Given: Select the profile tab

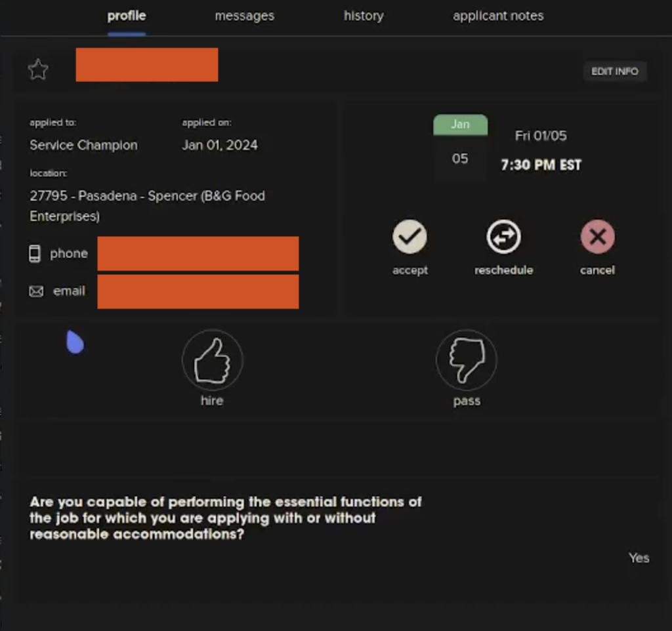Looking at the screenshot, I should 127,16.
